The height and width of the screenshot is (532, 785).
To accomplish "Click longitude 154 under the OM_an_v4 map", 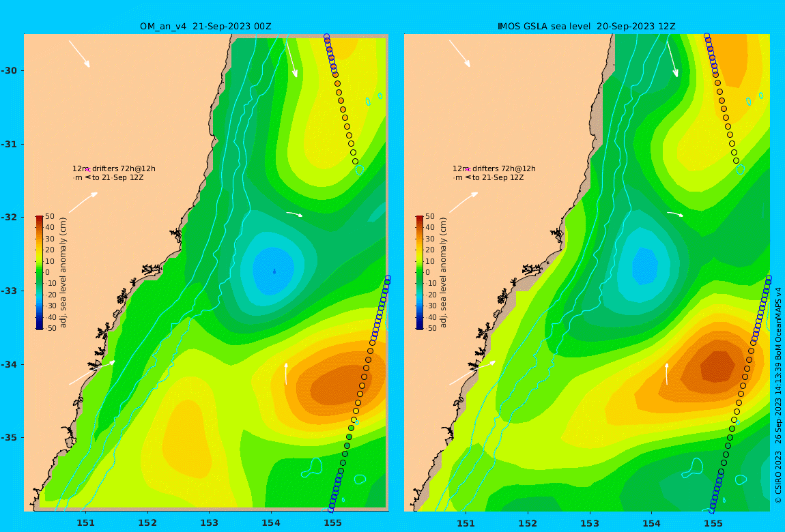I will [271, 523].
